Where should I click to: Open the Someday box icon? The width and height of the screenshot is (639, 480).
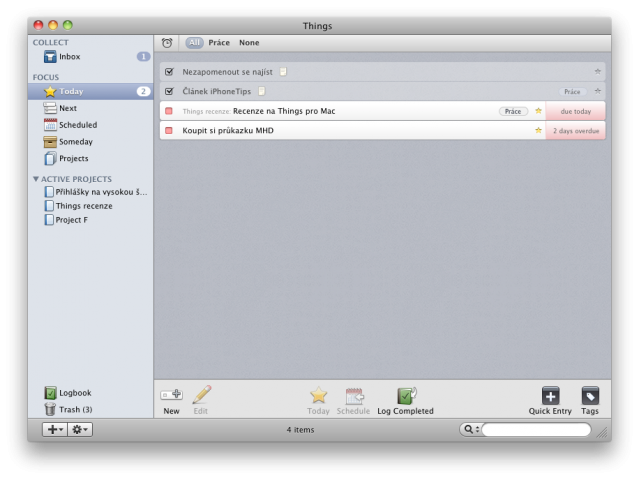(x=50, y=141)
